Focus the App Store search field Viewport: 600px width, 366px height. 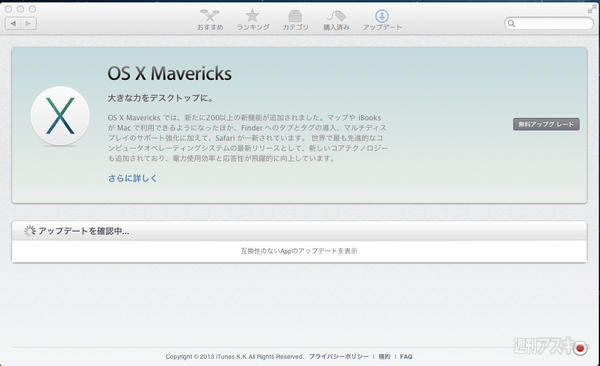point(549,23)
